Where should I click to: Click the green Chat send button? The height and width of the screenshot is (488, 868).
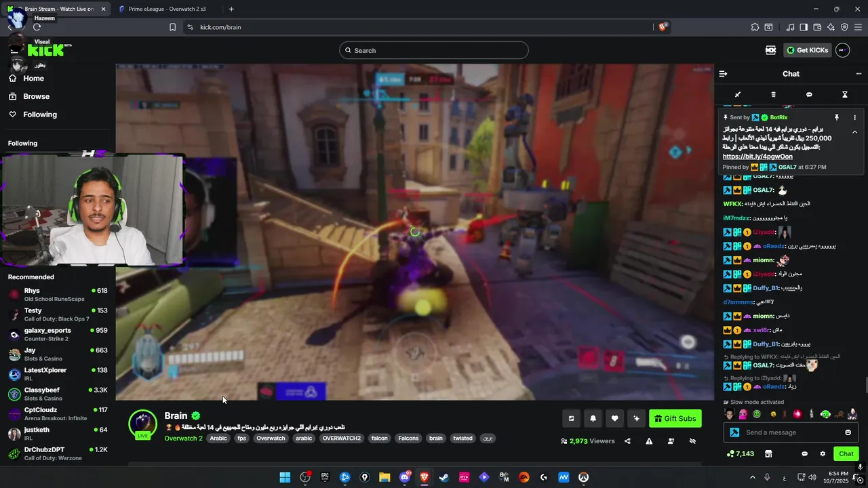pyautogui.click(x=846, y=453)
